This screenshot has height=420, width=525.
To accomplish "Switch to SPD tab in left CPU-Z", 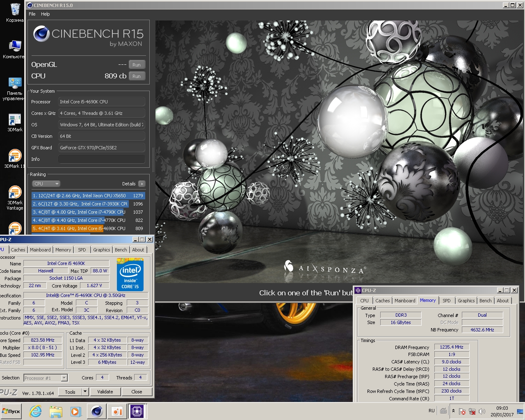I will pyautogui.click(x=82, y=249).
